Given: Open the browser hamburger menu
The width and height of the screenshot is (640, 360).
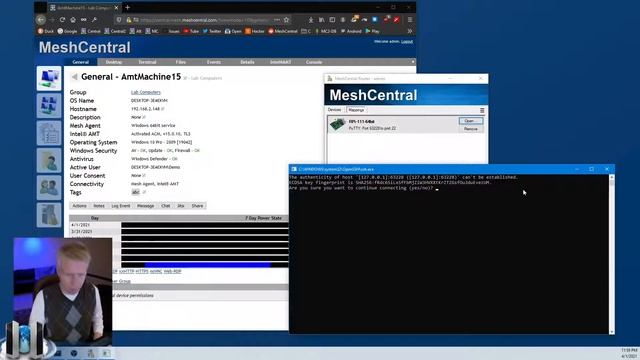Looking at the screenshot, I should (410, 20).
